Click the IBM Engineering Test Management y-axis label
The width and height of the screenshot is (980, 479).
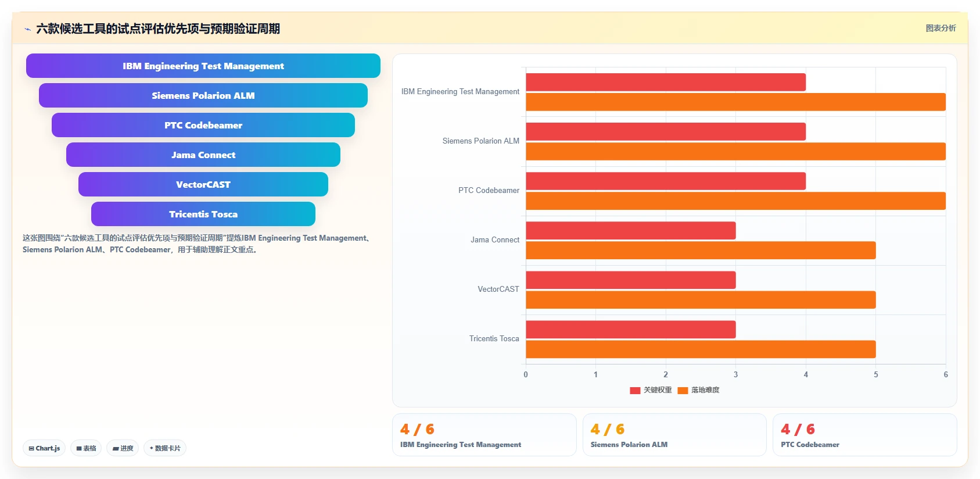pyautogui.click(x=460, y=91)
